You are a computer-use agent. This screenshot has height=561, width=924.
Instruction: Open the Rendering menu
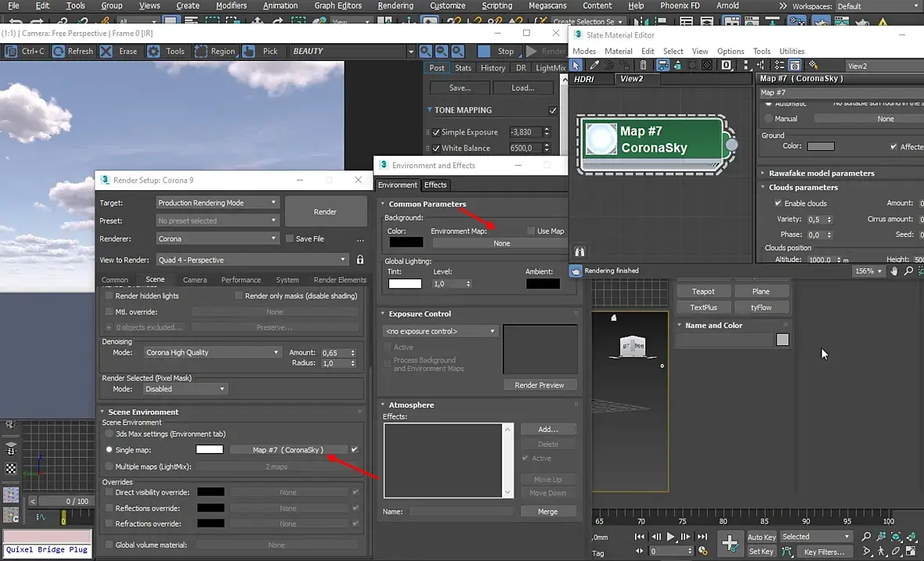[395, 5]
